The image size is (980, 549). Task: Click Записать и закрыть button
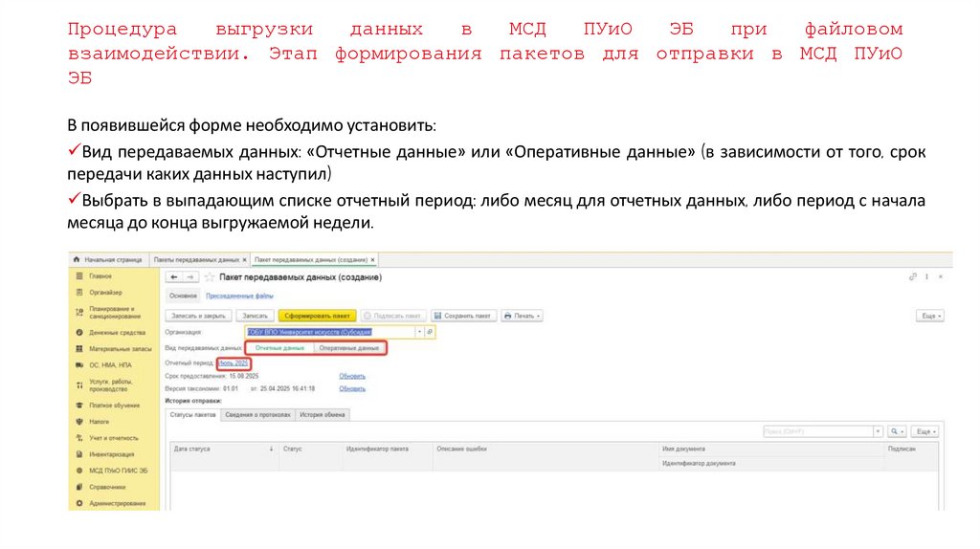click(x=198, y=316)
